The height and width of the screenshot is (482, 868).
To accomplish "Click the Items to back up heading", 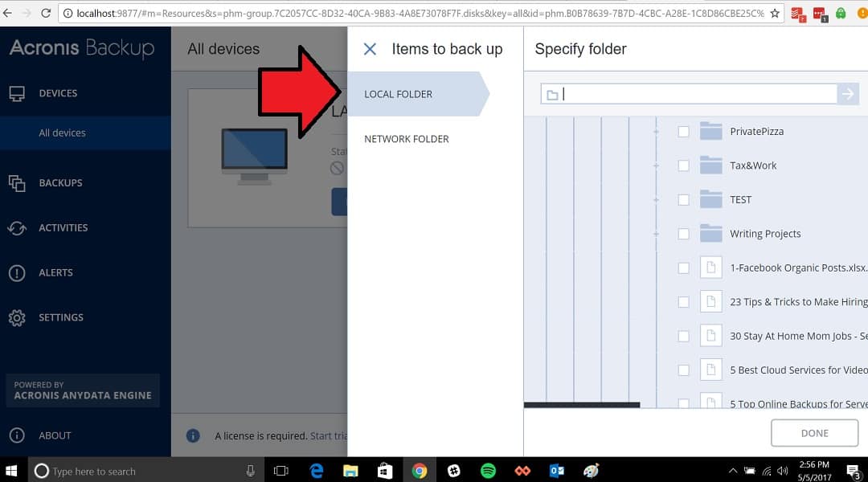I will pos(448,49).
